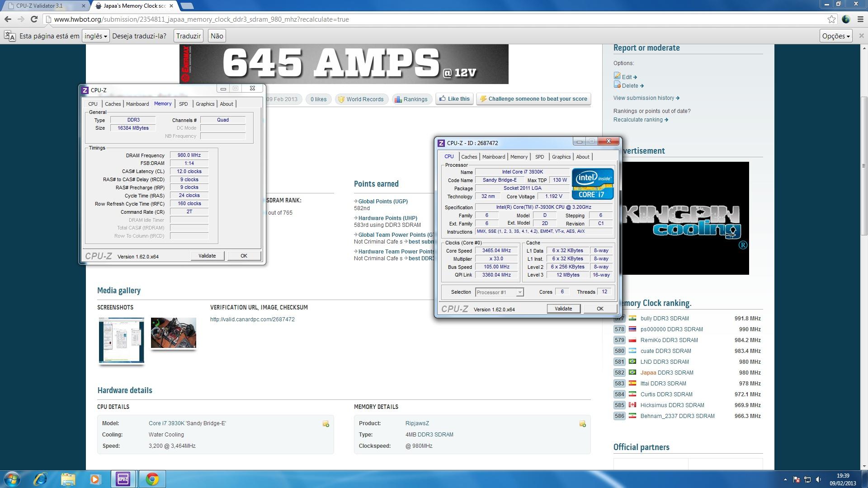This screenshot has width=868, height=488.
Task: Open Windows Start orb
Action: click(12, 479)
